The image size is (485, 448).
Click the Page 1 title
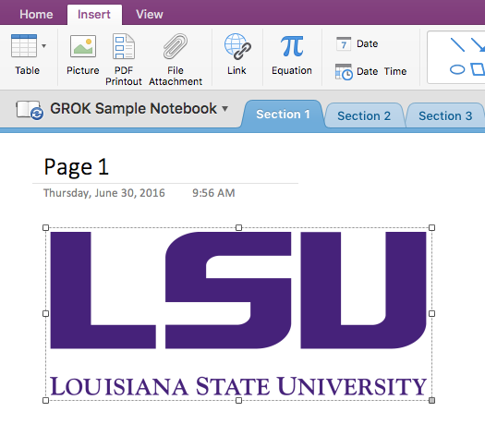click(x=76, y=167)
